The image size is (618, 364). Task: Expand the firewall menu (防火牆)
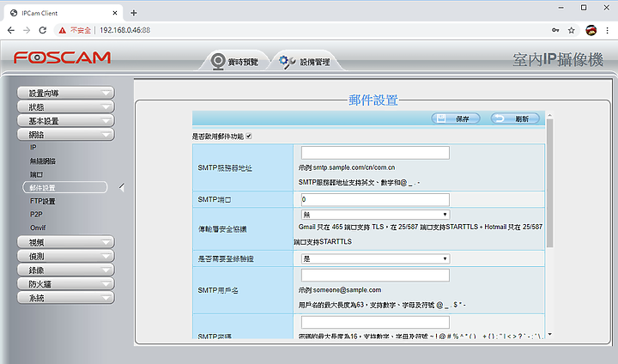point(66,283)
